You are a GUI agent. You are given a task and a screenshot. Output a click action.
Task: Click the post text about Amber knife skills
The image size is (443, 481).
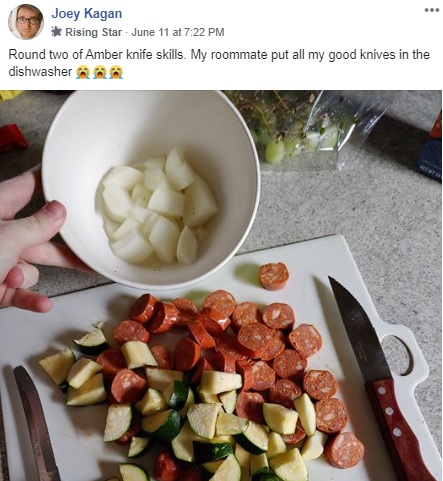click(x=219, y=63)
